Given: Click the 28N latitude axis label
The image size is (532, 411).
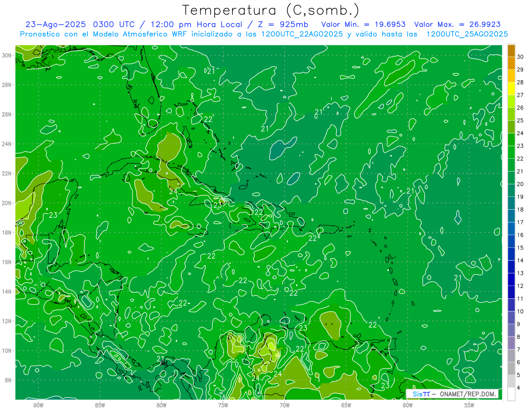Looking at the screenshot, I should [6, 85].
